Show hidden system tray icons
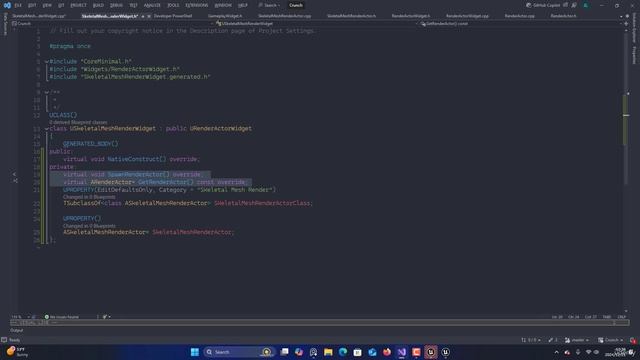Viewport: 640px width, 360px height. click(x=556, y=352)
